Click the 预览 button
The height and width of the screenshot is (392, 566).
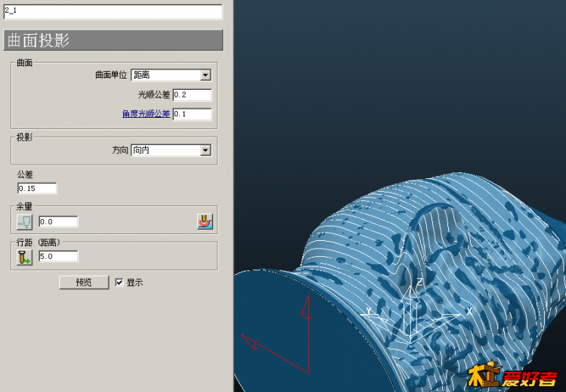coord(84,282)
